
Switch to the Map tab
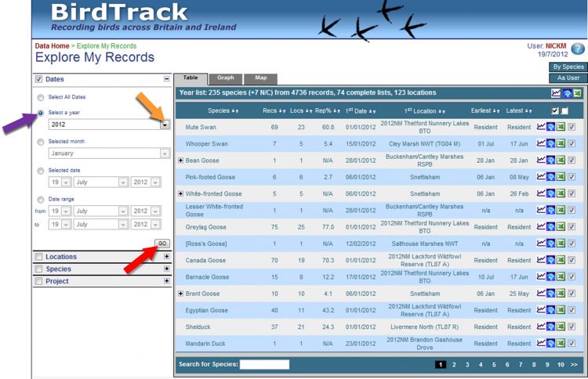pos(261,78)
